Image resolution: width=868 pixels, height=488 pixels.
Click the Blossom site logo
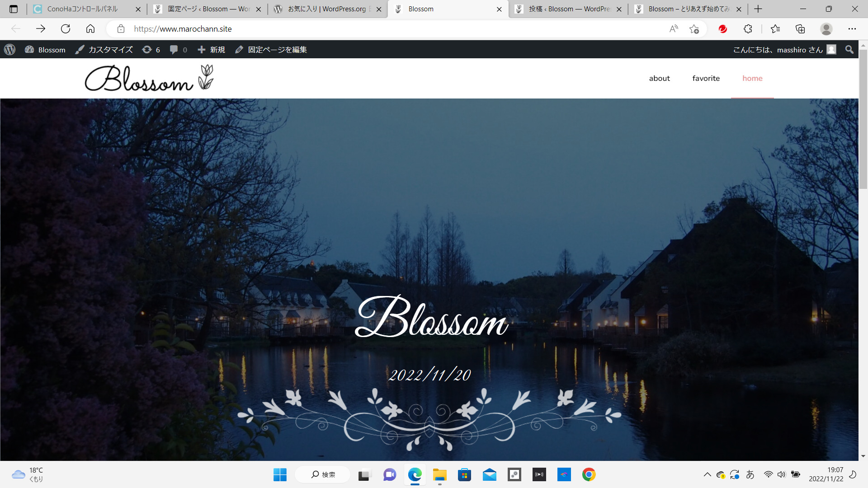(x=149, y=78)
